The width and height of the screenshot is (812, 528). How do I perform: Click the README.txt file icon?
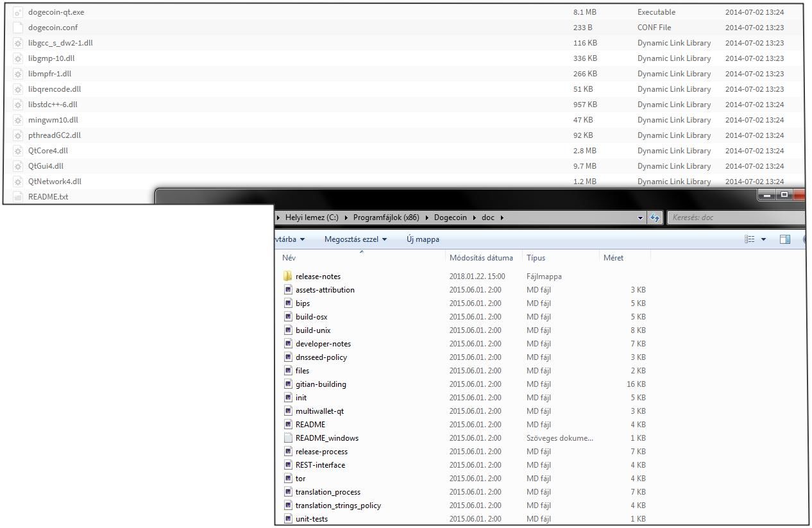tap(18, 197)
